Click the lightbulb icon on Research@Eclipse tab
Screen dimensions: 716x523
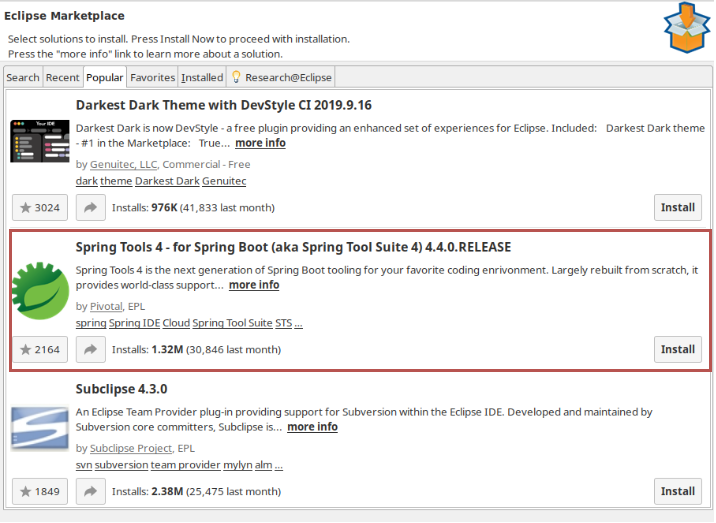(x=236, y=77)
